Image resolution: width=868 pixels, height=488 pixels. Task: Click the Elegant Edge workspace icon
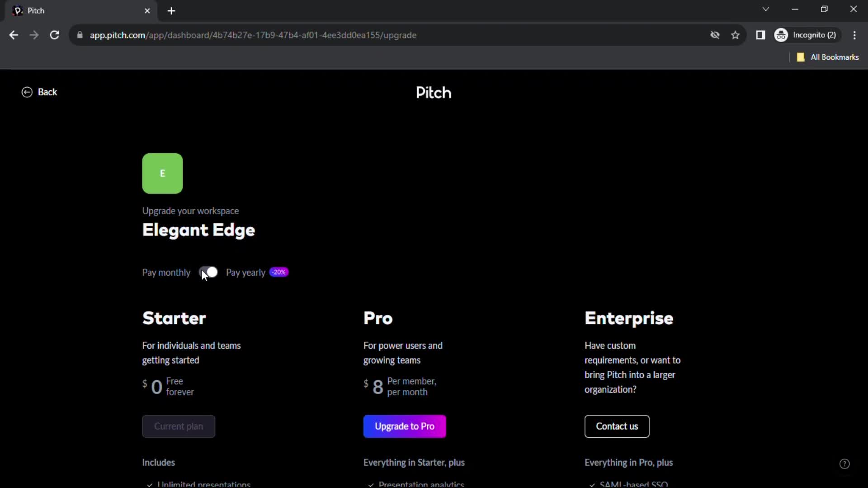point(163,174)
